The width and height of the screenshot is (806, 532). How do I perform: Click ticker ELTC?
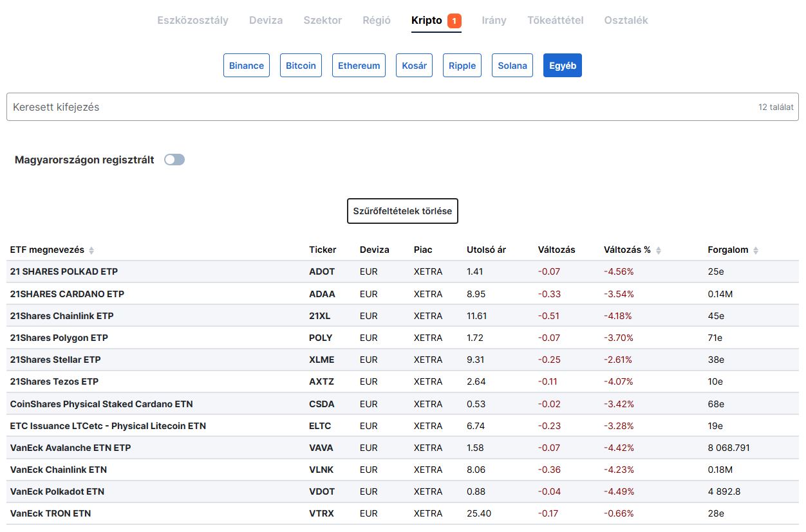pos(320,426)
